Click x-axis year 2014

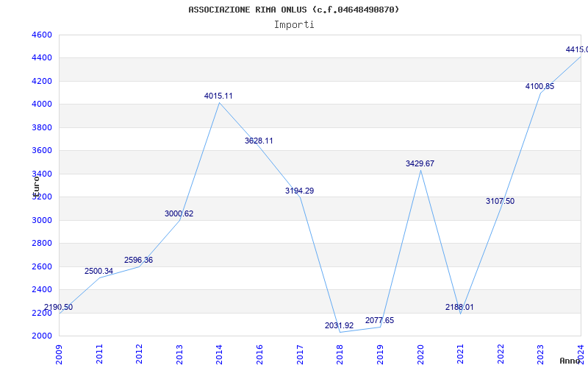(220, 355)
